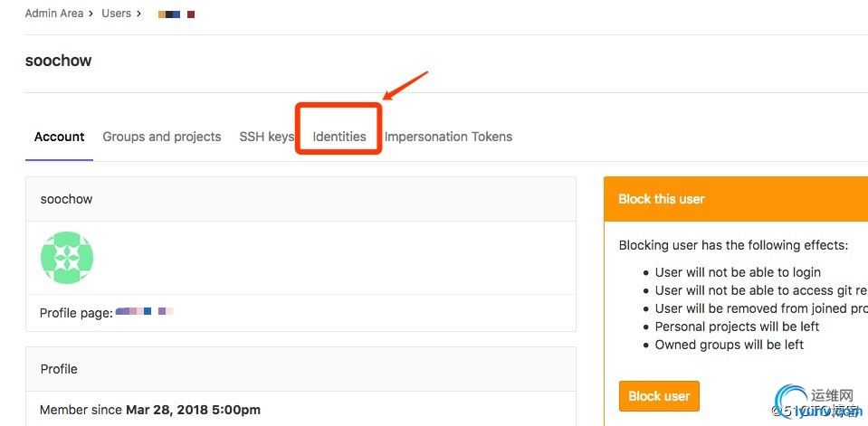The width and height of the screenshot is (868, 426).
Task: Click the blurred username breadcrumb
Action: [x=176, y=14]
